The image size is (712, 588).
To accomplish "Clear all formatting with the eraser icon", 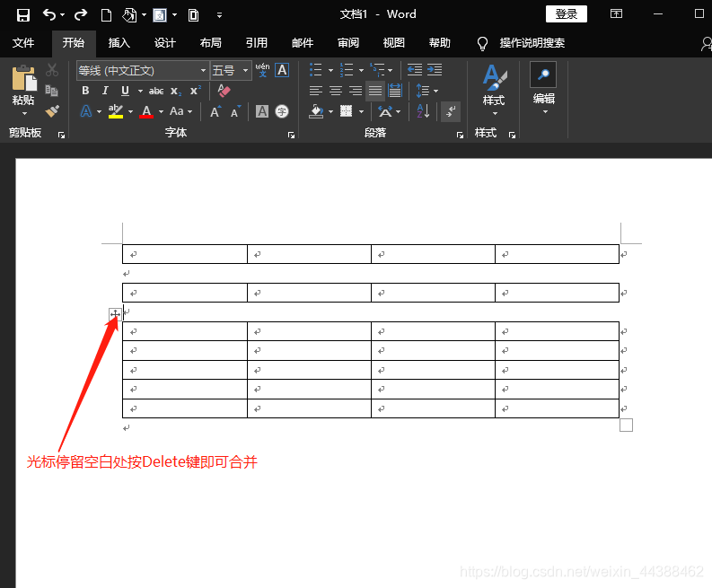I will [x=224, y=91].
